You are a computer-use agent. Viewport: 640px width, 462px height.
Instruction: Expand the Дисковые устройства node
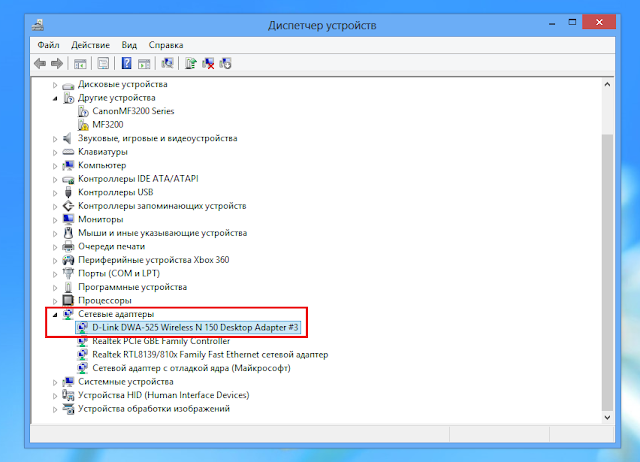pyautogui.click(x=55, y=85)
